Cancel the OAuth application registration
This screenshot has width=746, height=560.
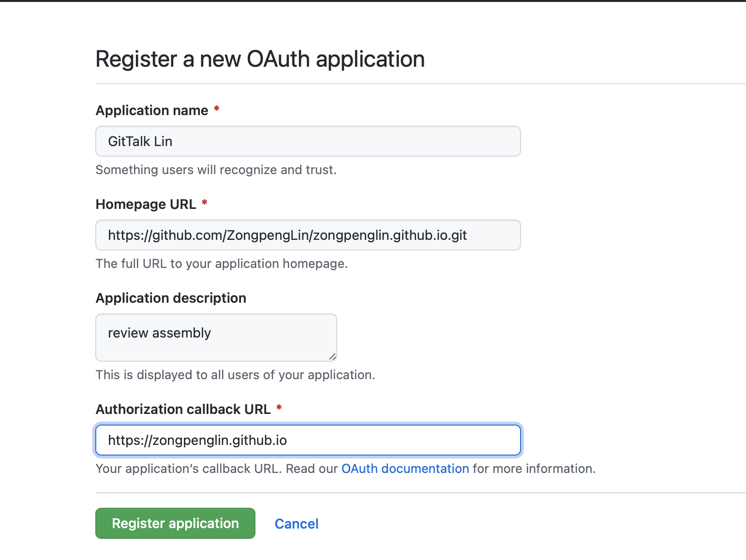click(x=297, y=524)
